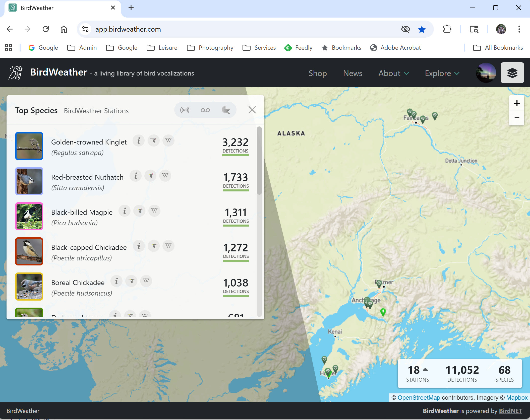Click the green microphone station marker

click(383, 312)
